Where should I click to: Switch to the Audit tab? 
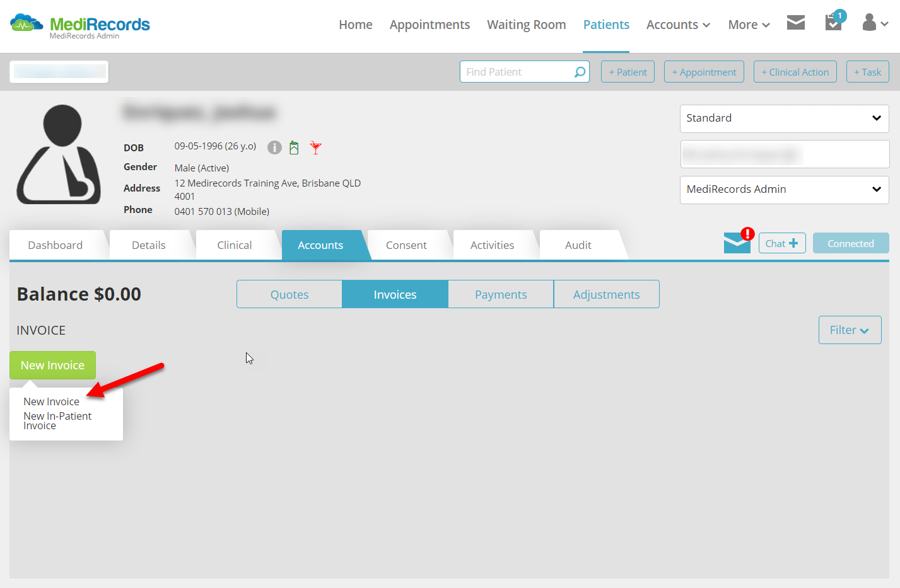pos(578,245)
